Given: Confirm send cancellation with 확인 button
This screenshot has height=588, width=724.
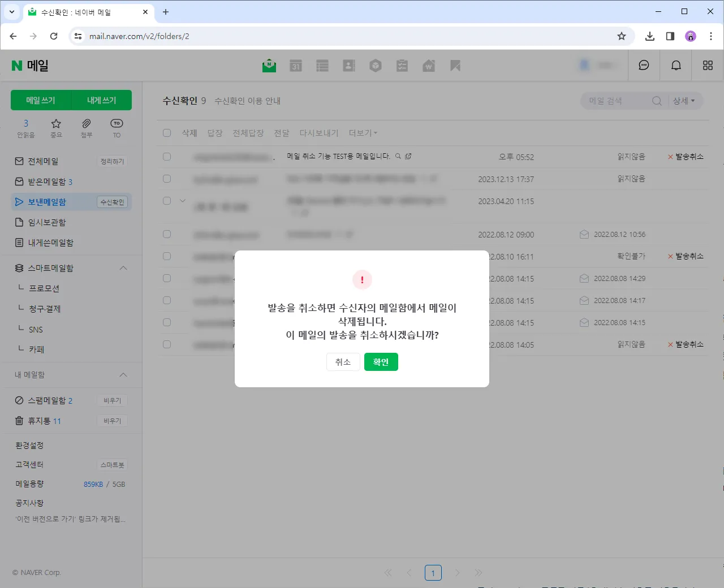Looking at the screenshot, I should (381, 361).
